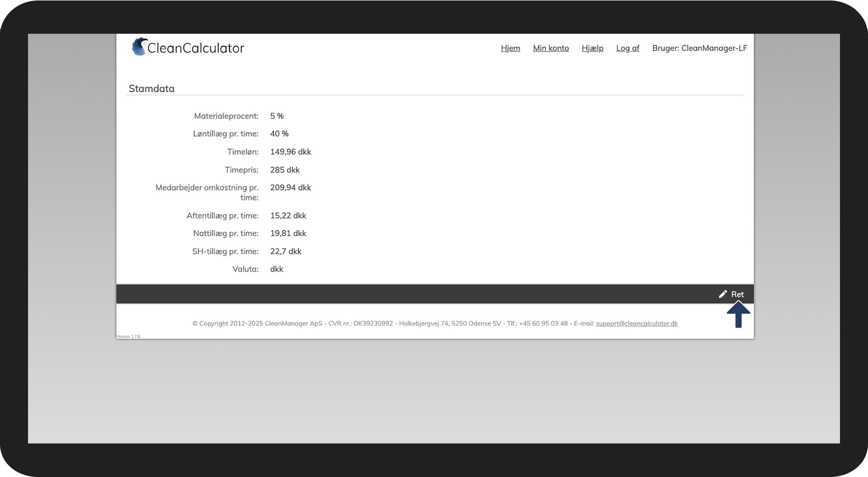Click the CleanCalculator bird logo icon
Screen dimensions: 868x477
(x=140, y=47)
